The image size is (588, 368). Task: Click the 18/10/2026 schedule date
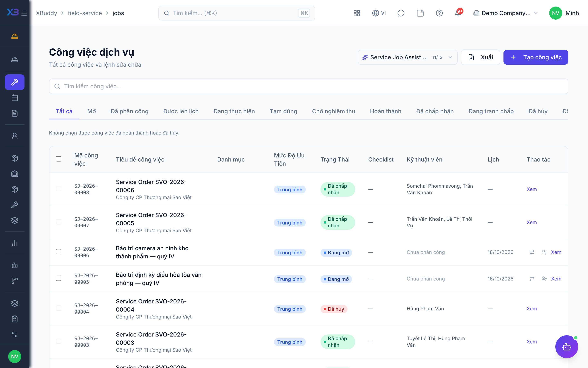(x=500, y=252)
